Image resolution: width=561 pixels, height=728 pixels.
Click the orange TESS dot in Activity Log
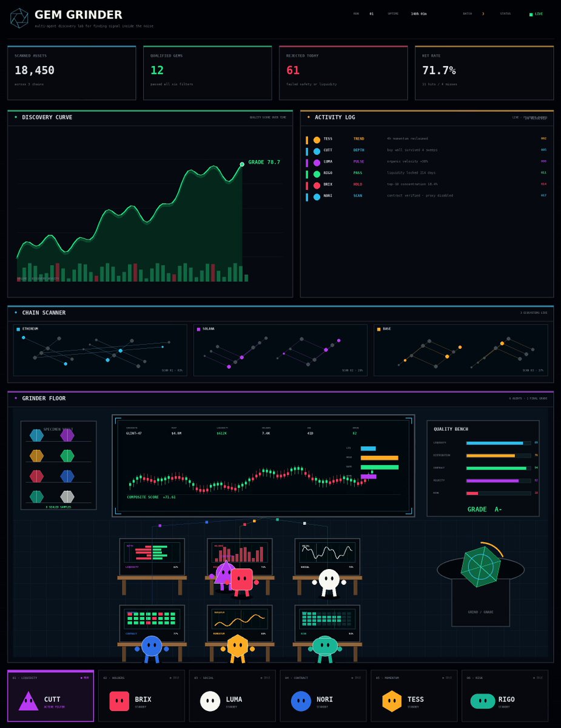317,140
